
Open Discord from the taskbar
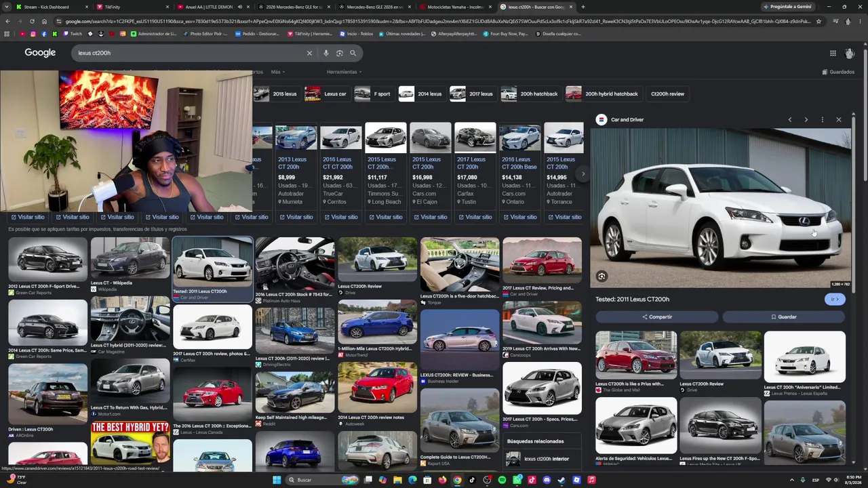[x=547, y=480]
